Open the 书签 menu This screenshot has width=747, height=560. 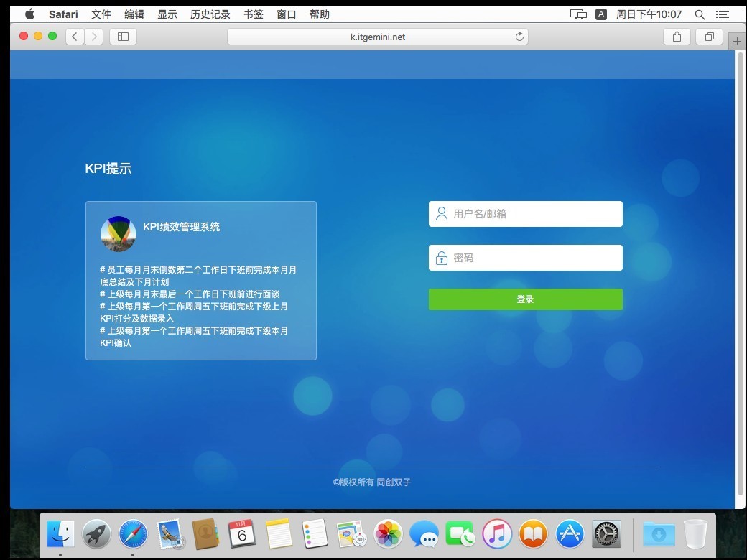tap(254, 14)
